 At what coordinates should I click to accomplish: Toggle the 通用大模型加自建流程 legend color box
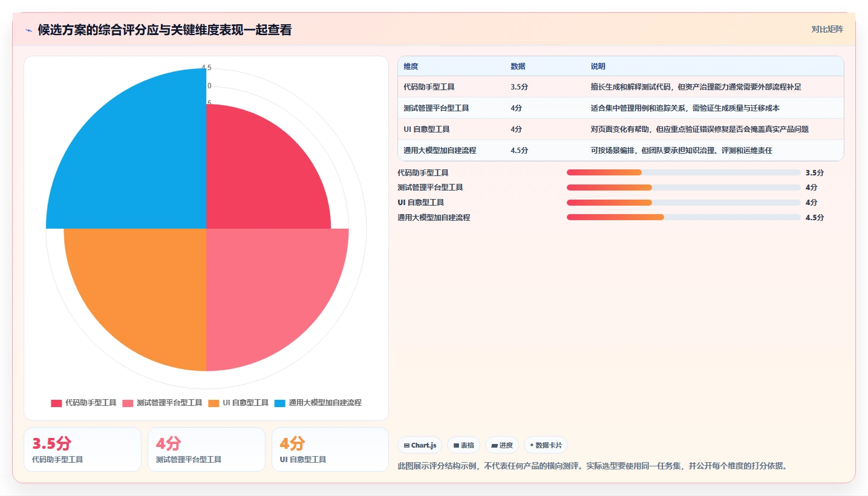point(279,403)
